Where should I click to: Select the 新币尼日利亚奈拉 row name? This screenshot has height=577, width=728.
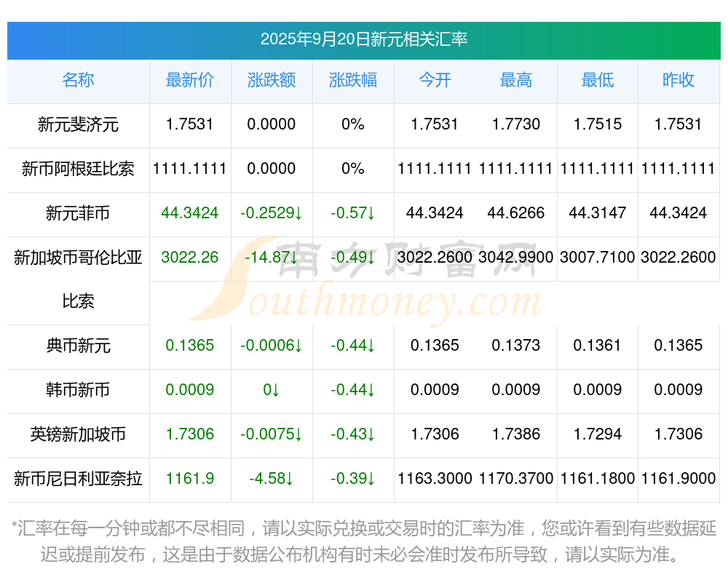tap(78, 478)
